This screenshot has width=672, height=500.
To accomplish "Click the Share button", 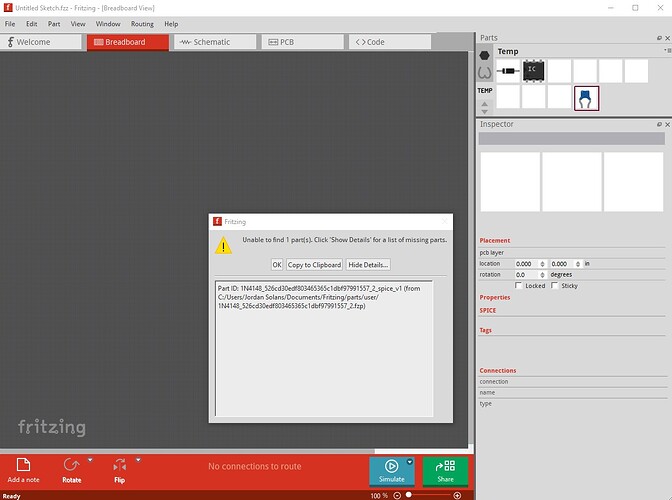I will pyautogui.click(x=445, y=471).
